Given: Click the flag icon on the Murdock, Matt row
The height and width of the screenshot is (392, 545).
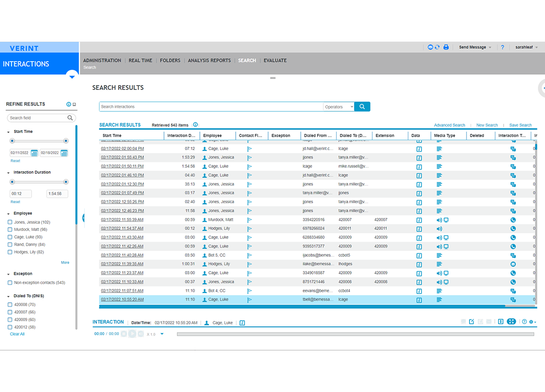Looking at the screenshot, I should pos(249,219).
